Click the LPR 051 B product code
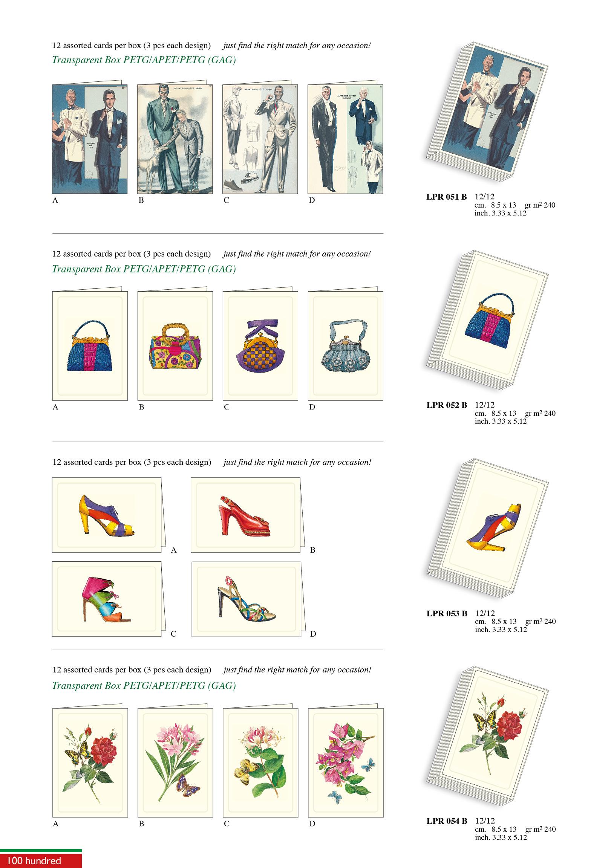Viewport: 614px width, 868px height. tap(446, 197)
